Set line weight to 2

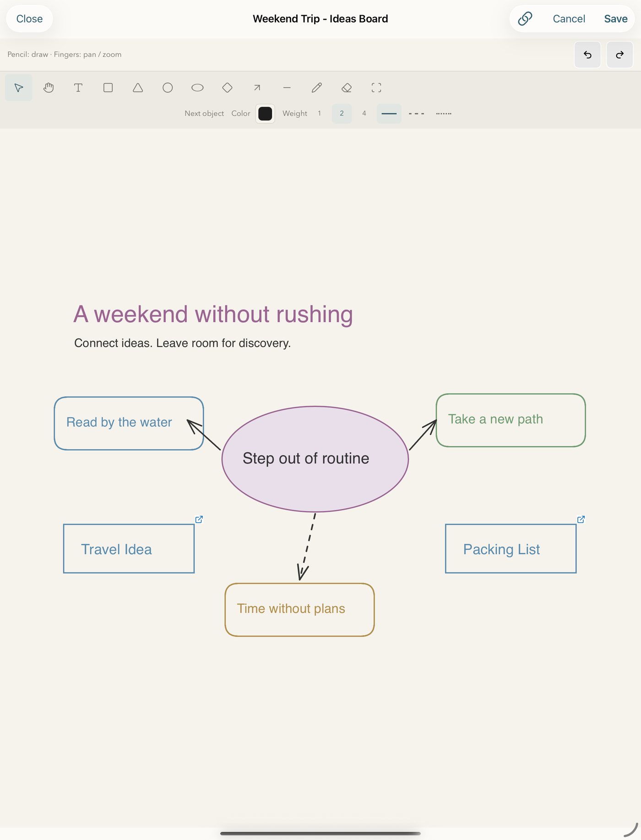point(342,114)
